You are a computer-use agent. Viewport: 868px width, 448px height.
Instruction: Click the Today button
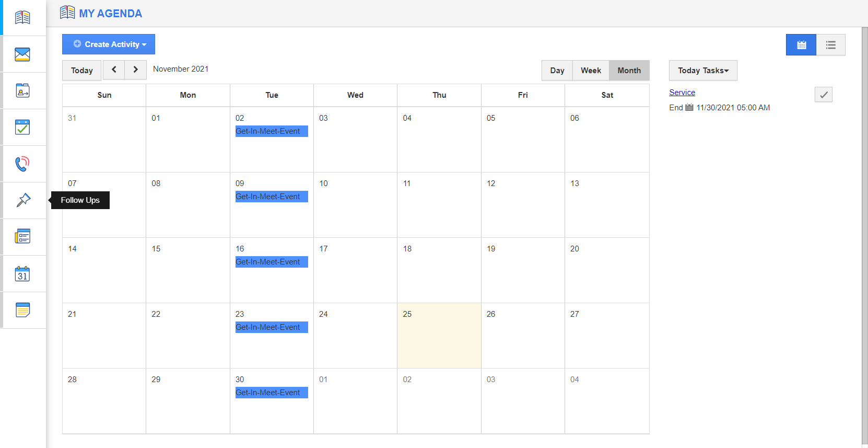point(82,71)
